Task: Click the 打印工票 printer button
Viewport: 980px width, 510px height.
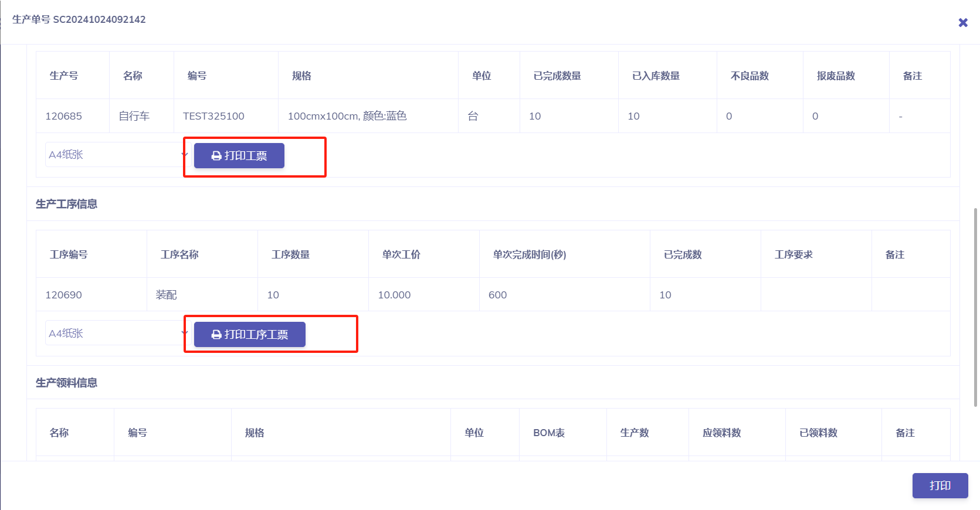Action: 239,156
